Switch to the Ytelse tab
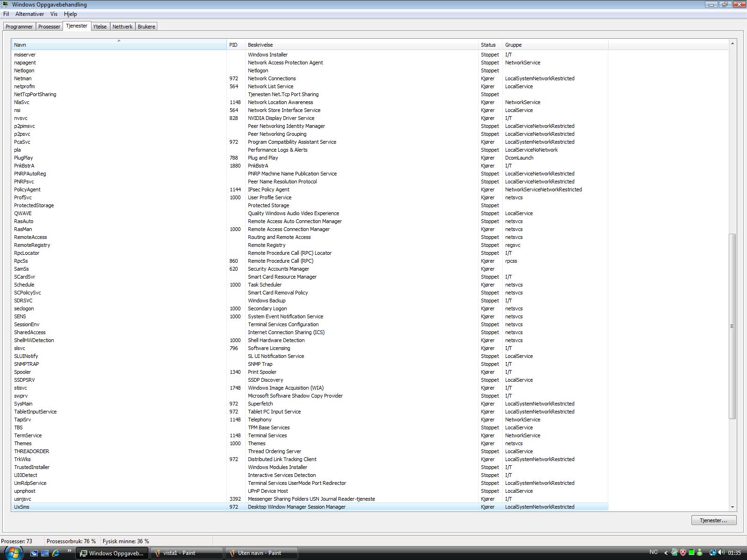 tap(100, 27)
